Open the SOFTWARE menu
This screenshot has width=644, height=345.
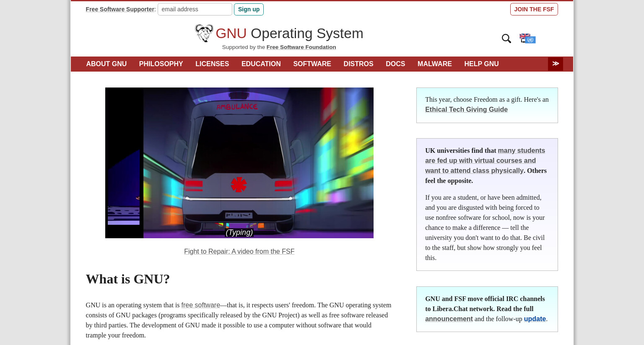click(312, 64)
